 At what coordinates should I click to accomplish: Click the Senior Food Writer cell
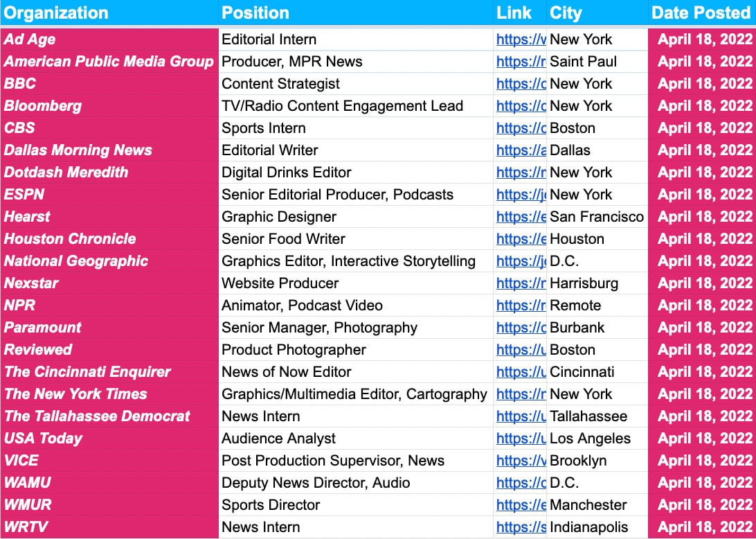coord(283,239)
